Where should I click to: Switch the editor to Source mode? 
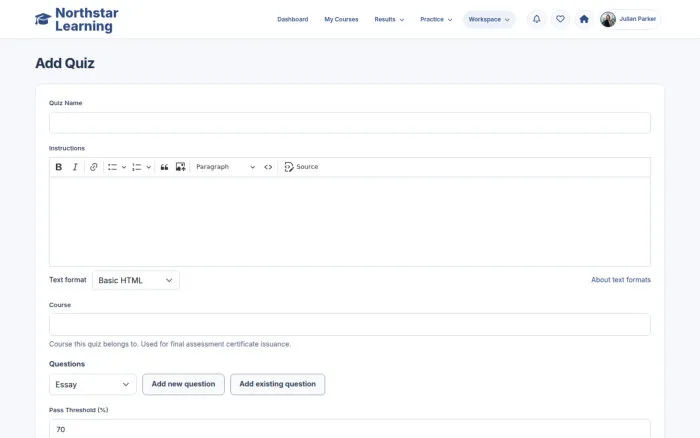point(301,167)
